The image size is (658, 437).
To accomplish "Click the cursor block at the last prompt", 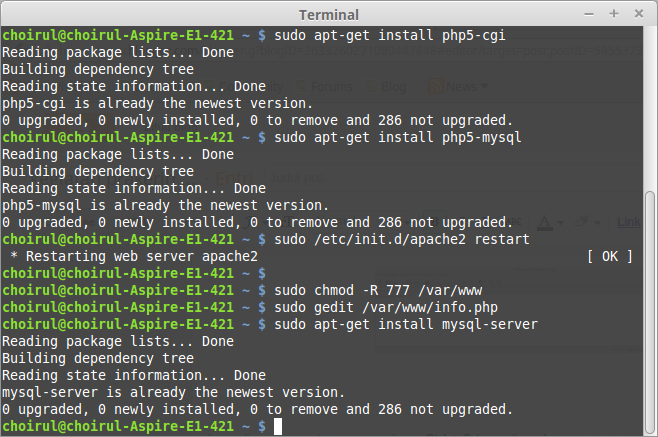I will point(279,426).
